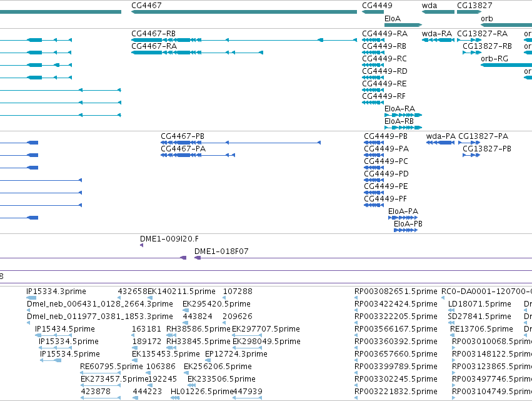Select EST LD18071.5prime
The image size is (532, 401).
click(x=451, y=310)
